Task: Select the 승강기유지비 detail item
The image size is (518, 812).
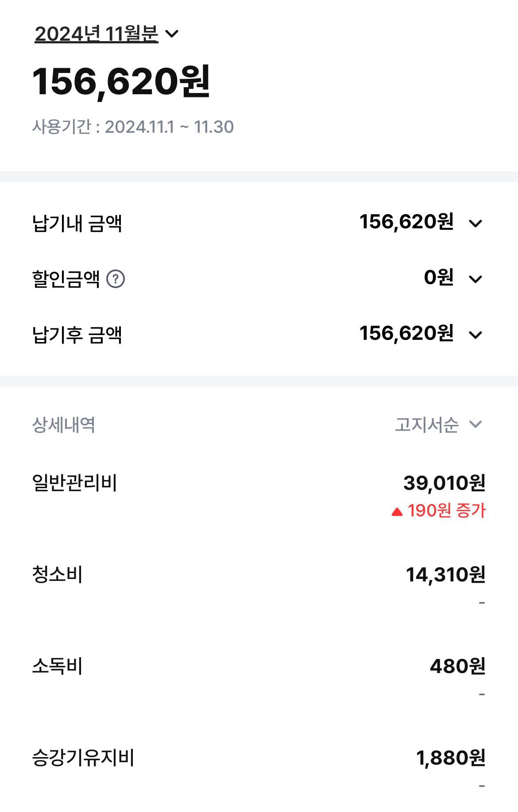Action: 83,758
